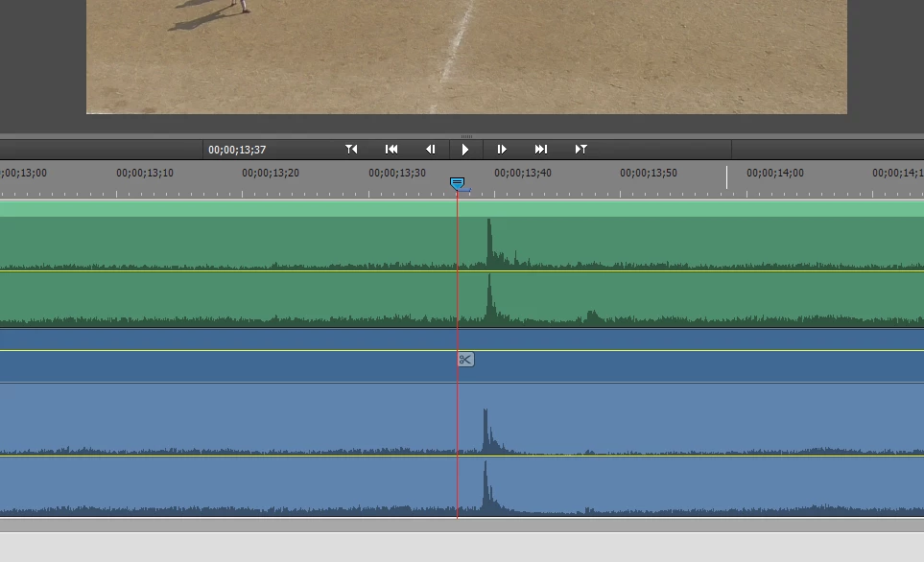
Task: Step back one frame
Action: point(431,150)
